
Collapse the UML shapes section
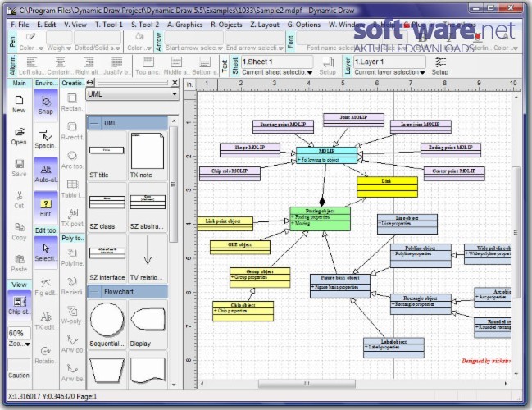click(94, 123)
